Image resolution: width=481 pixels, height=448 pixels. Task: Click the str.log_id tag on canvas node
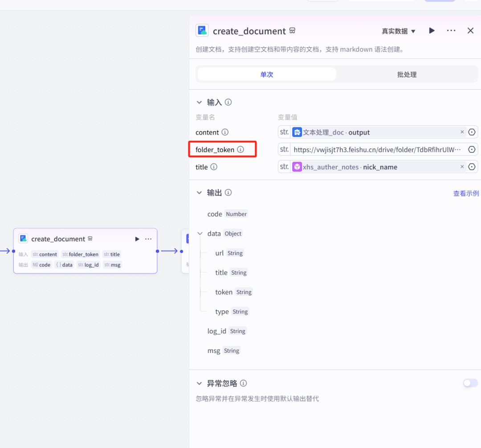click(88, 265)
